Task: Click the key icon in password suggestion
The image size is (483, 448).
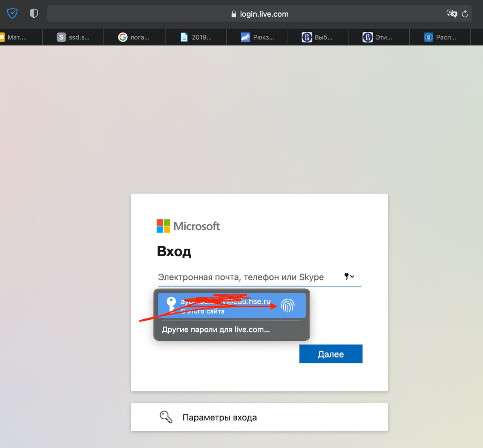Action: [x=171, y=304]
